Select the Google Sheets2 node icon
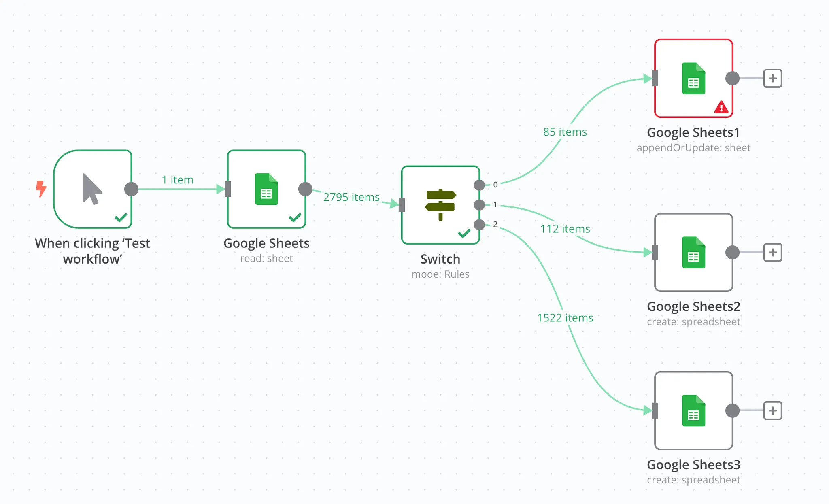The height and width of the screenshot is (504, 829). click(693, 252)
